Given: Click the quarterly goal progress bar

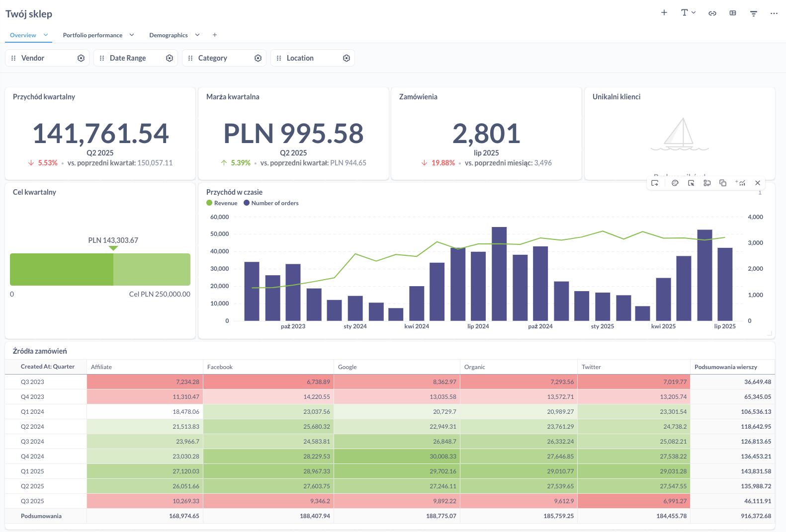Looking at the screenshot, I should (100, 270).
